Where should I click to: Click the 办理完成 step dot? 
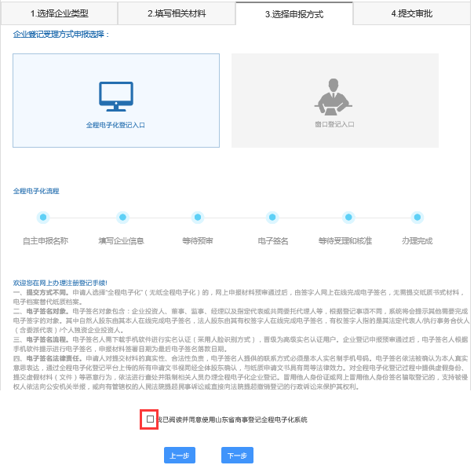pyautogui.click(x=417, y=218)
